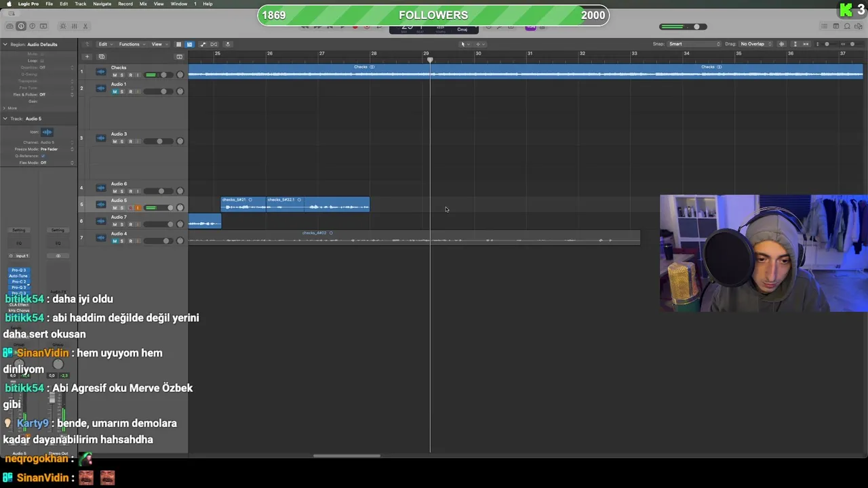Open the Mixer faders icon
This screenshot has height=488, width=868.
75,26
